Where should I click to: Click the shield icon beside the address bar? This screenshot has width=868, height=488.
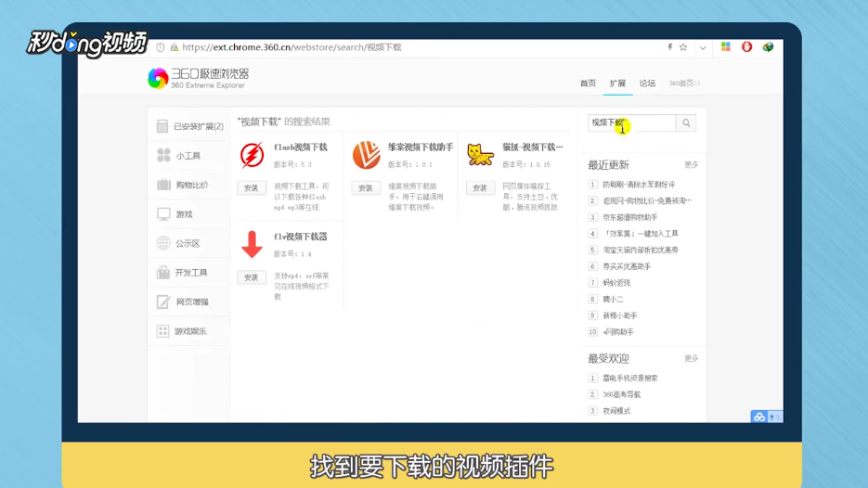[x=160, y=47]
